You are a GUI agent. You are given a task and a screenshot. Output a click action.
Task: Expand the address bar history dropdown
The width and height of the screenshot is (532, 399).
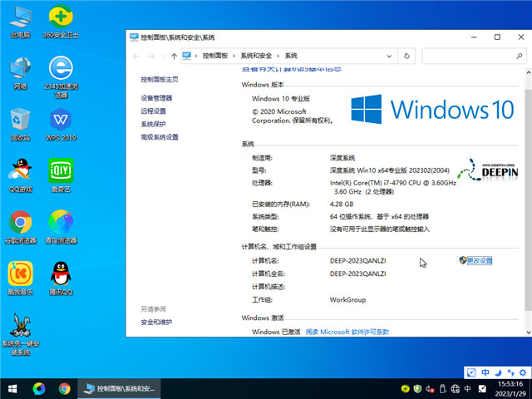click(x=389, y=56)
